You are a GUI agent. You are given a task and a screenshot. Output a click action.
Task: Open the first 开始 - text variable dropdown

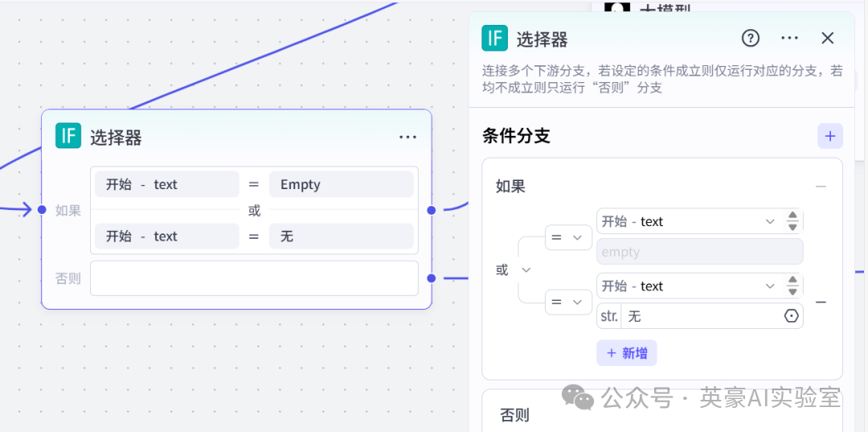(690, 221)
